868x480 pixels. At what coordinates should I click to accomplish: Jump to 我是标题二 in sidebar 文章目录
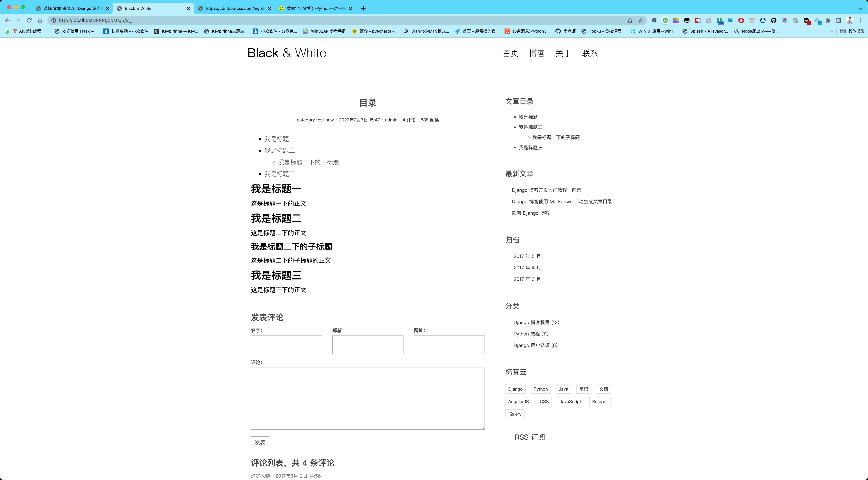530,127
